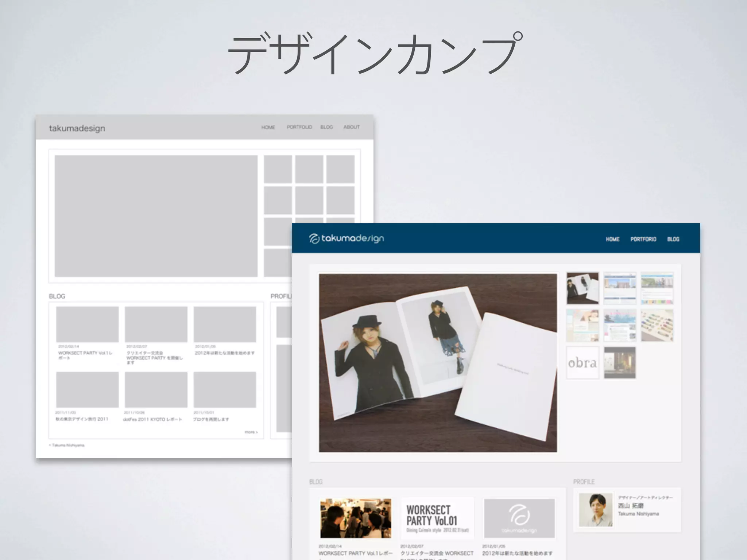The image size is (747, 560).
Task: Click the more link in the wireframe blog
Action: (251, 432)
